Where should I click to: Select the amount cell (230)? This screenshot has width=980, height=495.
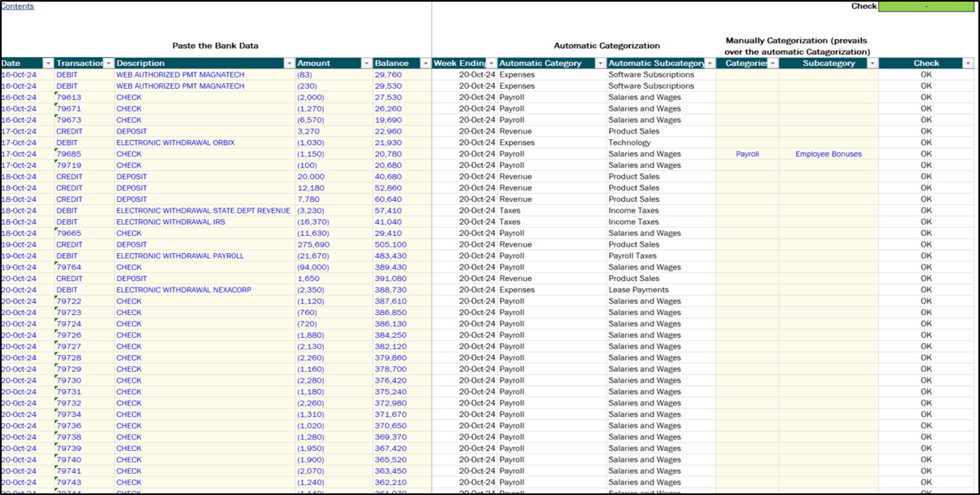333,86
